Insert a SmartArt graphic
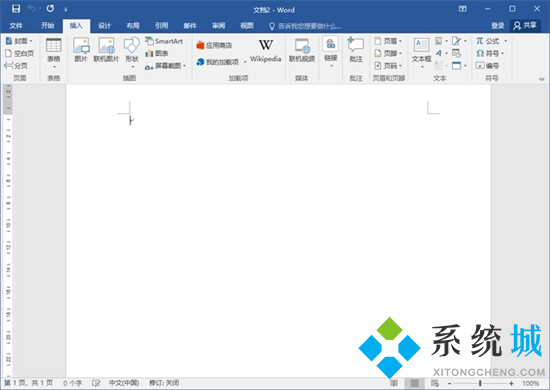Screen dimensions: 550x390 164,41
